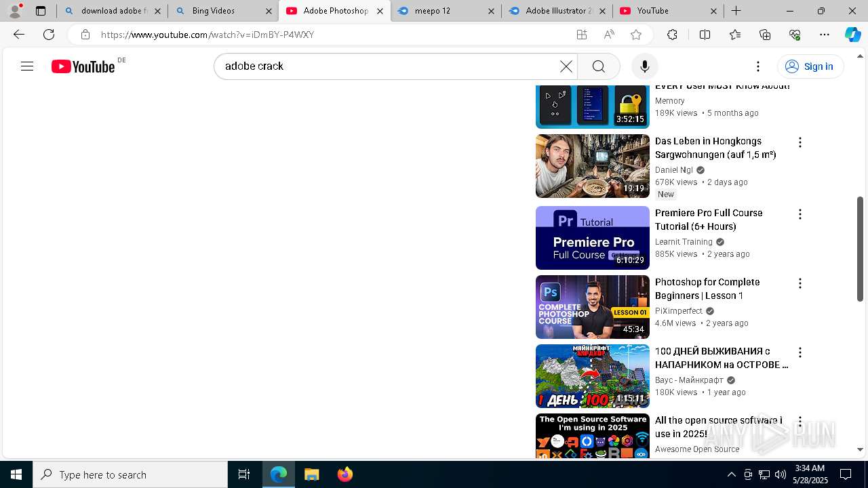The width and height of the screenshot is (868, 488).
Task: Close the Bing Videos tab
Action: [x=269, y=11]
